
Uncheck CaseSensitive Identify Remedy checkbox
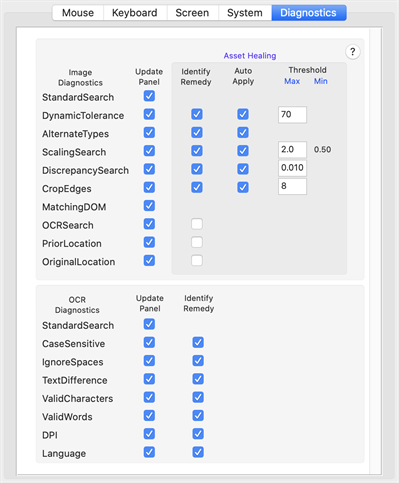[x=198, y=343]
